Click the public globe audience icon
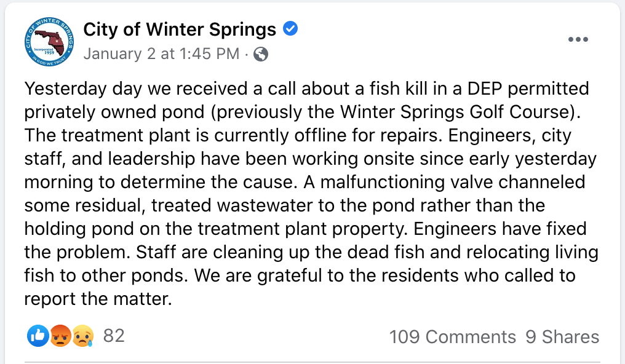 click(x=261, y=54)
